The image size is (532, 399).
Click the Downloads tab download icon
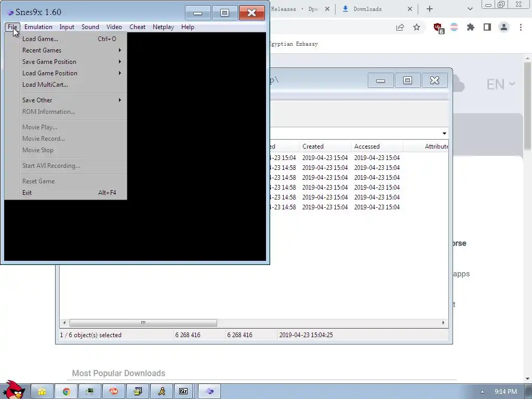coord(345,9)
